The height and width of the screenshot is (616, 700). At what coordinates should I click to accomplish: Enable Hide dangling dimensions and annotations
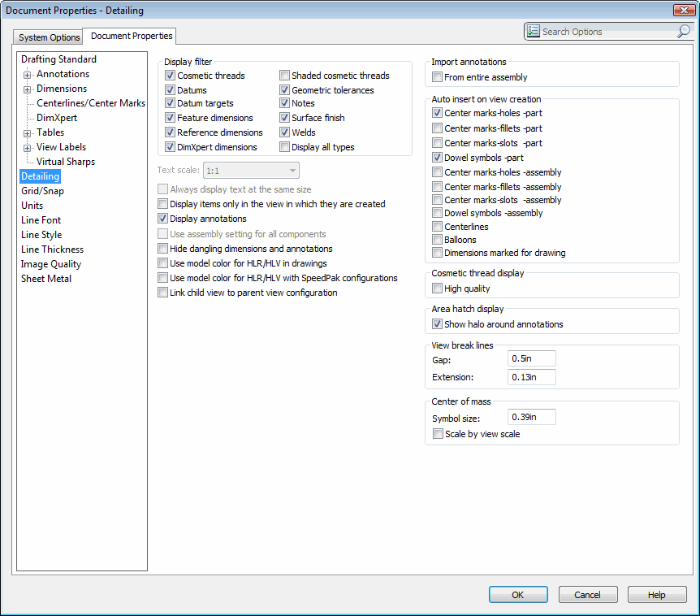pos(162,249)
